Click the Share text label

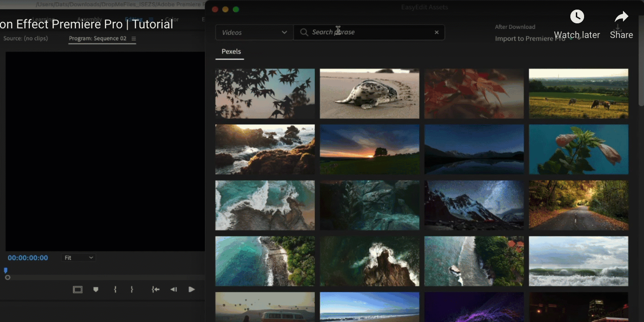[x=622, y=35]
